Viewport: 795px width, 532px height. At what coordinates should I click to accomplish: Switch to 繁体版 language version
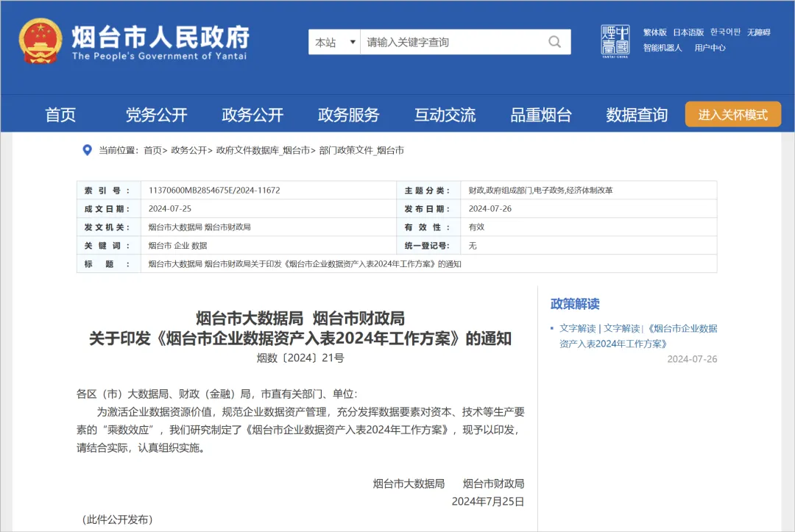pos(654,32)
